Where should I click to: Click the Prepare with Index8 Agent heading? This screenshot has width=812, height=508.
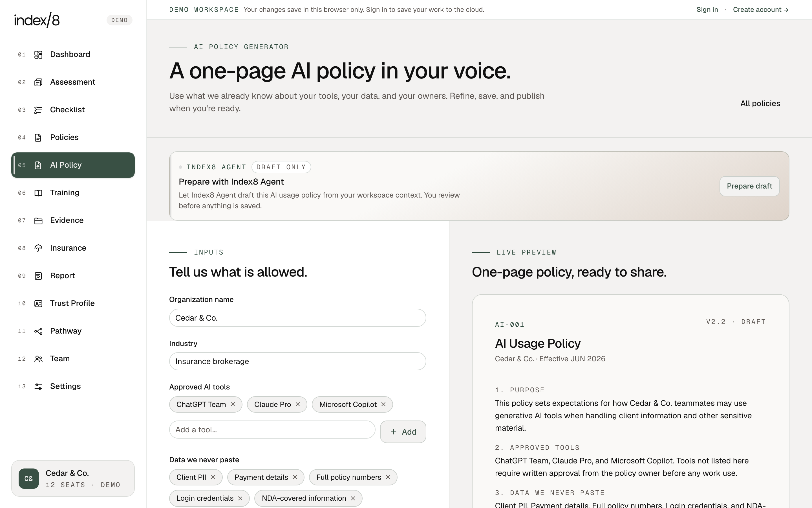pos(231,182)
